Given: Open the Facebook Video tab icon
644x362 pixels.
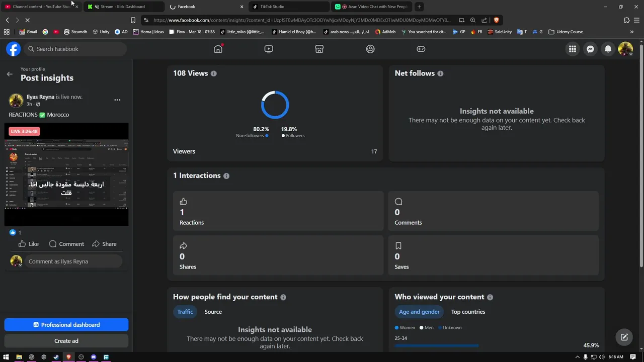Looking at the screenshot, I should click(269, 49).
